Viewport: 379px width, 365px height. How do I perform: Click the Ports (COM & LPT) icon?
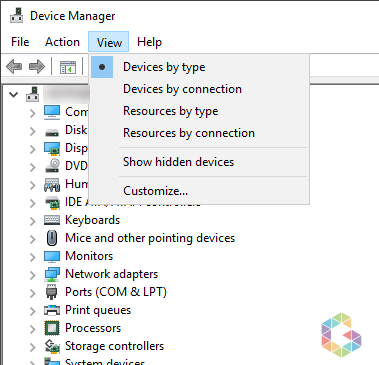coord(51,292)
